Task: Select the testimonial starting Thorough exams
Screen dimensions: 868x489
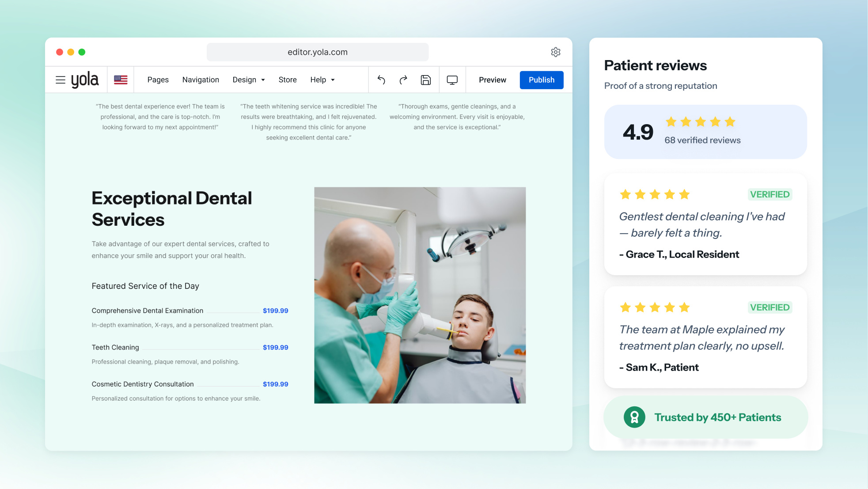Action: point(457,117)
